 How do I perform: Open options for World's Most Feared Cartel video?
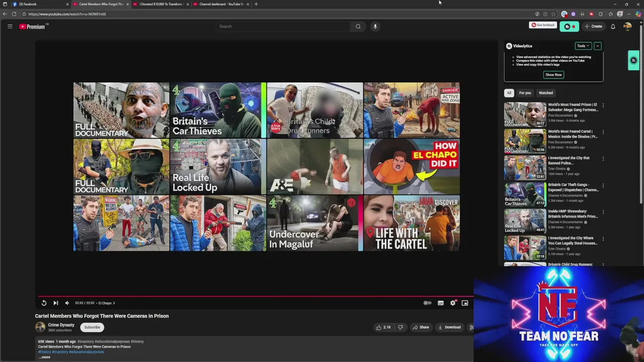[603, 132]
